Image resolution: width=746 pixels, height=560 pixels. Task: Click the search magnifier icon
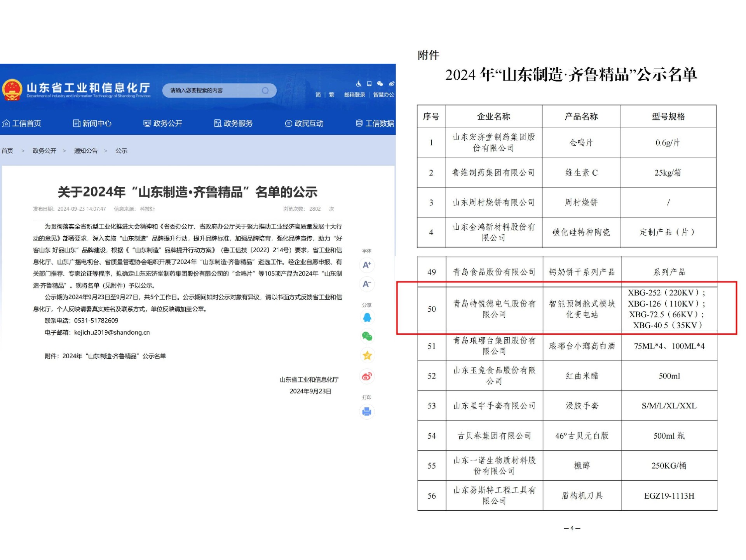[x=265, y=91]
